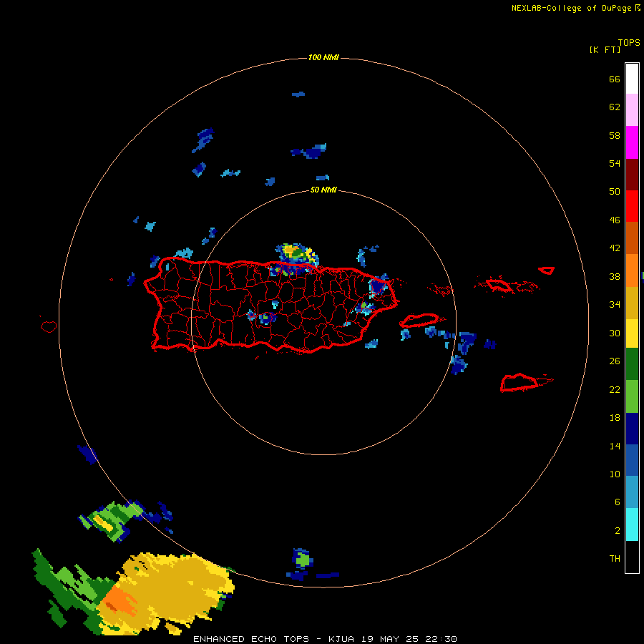Select the cyan legend swatch
Screen dimensions: 644x644
(x=632, y=525)
